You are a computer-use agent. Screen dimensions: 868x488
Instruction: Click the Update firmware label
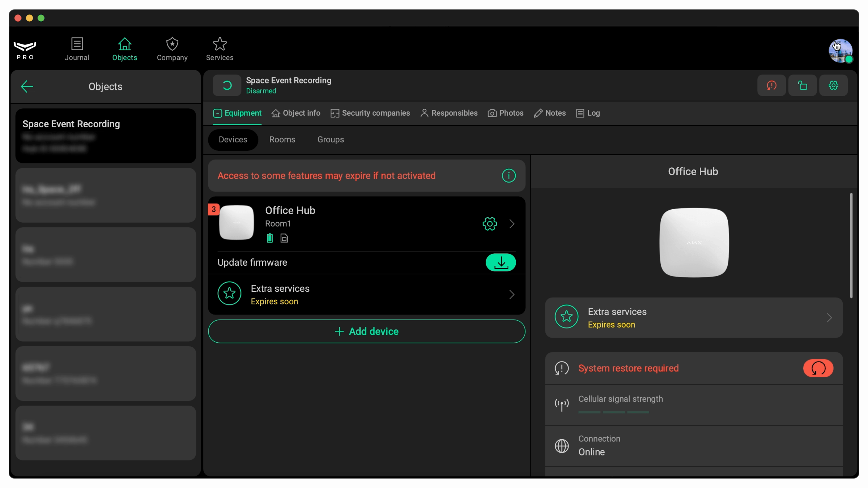click(x=252, y=262)
